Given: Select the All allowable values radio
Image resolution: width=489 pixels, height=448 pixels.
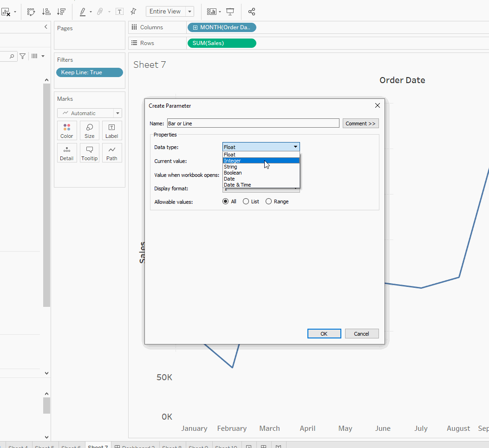Looking at the screenshot, I should tap(226, 201).
